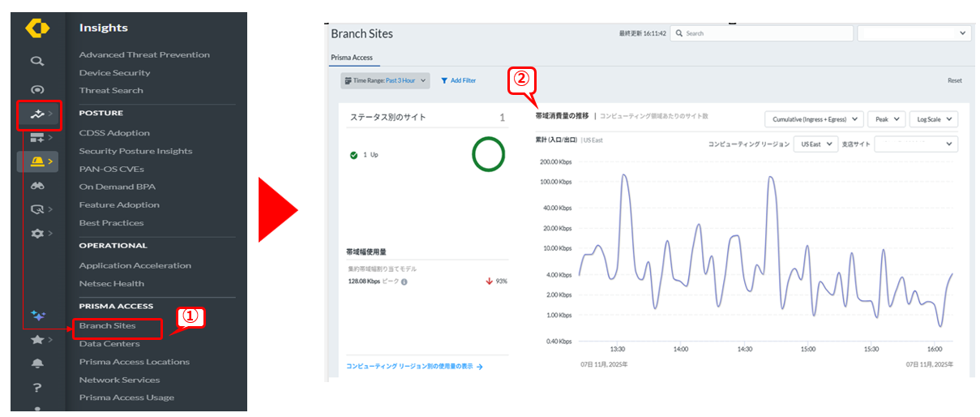980x417 pixels.
Task: Open the notifications bell icon
Action: pos(36,363)
